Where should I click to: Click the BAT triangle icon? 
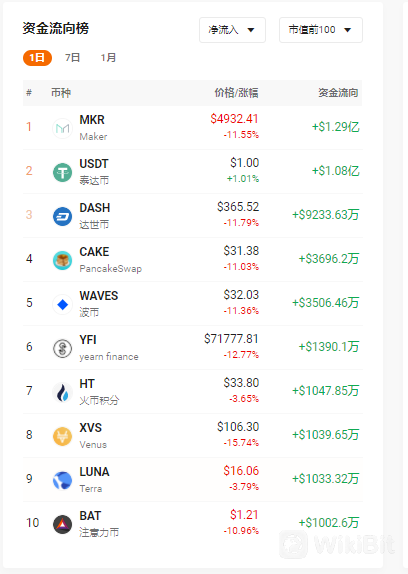(x=63, y=524)
